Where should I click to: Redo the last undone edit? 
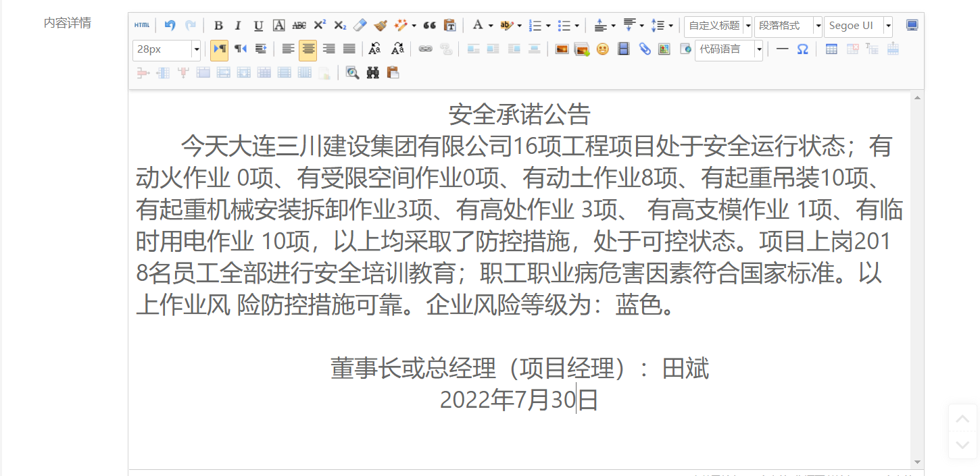[x=191, y=26]
